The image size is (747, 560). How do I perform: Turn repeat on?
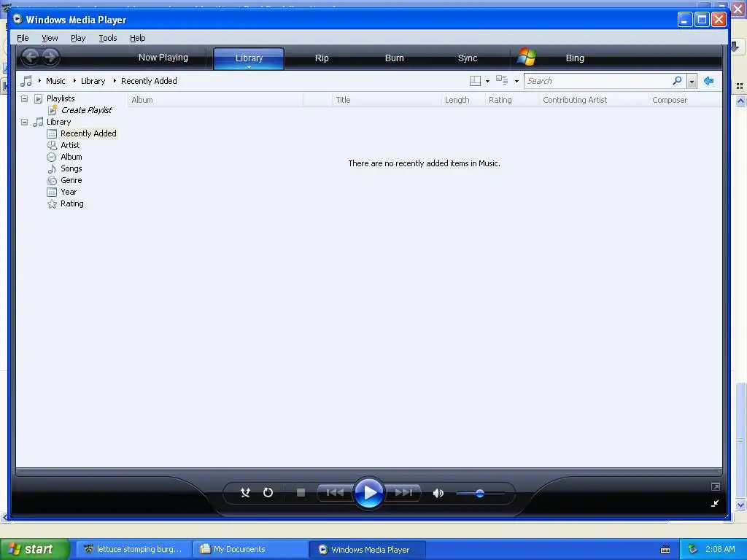click(x=268, y=492)
